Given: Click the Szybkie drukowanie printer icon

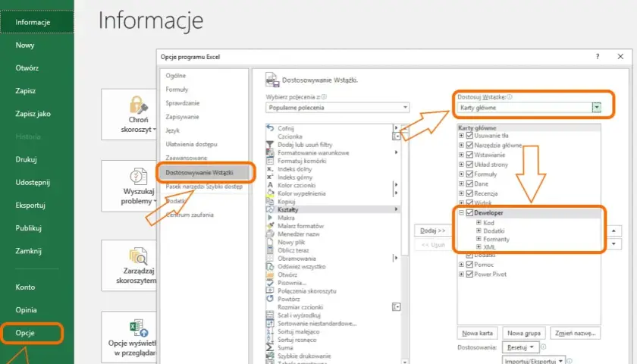Looking at the screenshot, I should (270, 356).
